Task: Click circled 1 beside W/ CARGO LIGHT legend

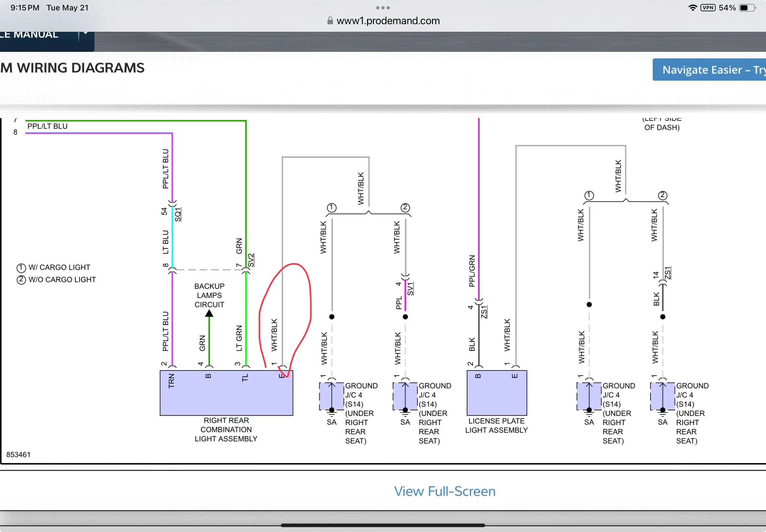Action: [21, 268]
